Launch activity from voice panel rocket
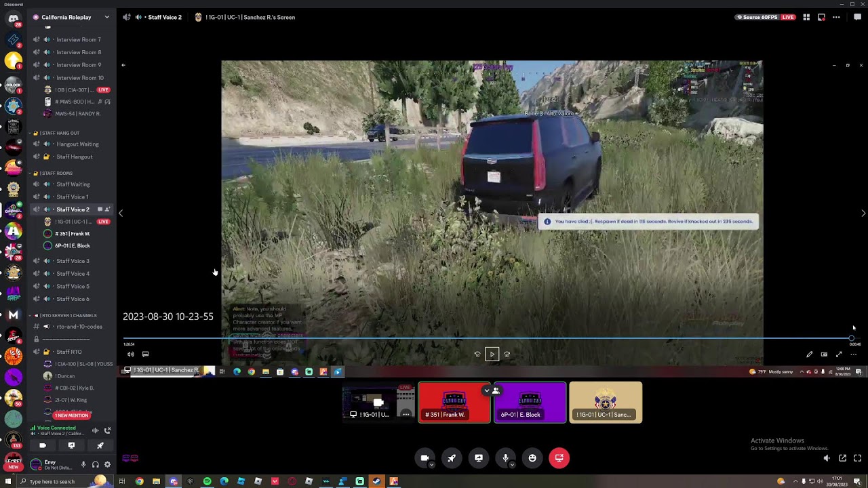The image size is (868, 488). click(x=100, y=445)
